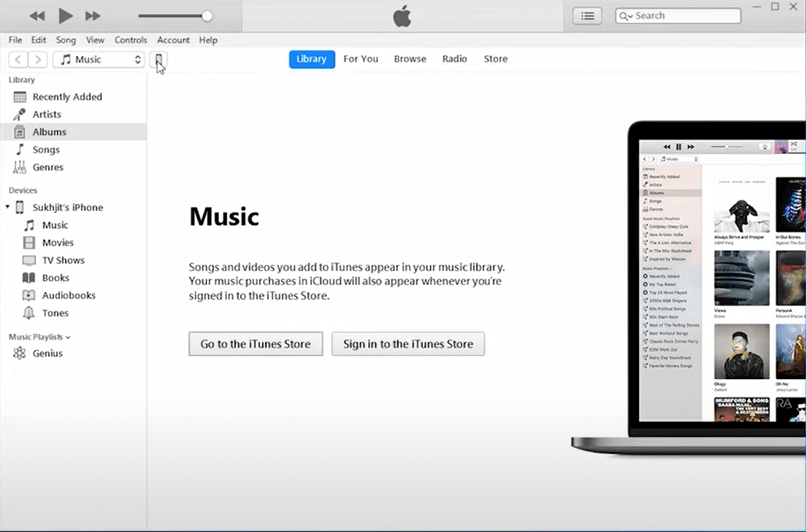
Task: Click the iPhone device icon button
Action: tap(158, 59)
